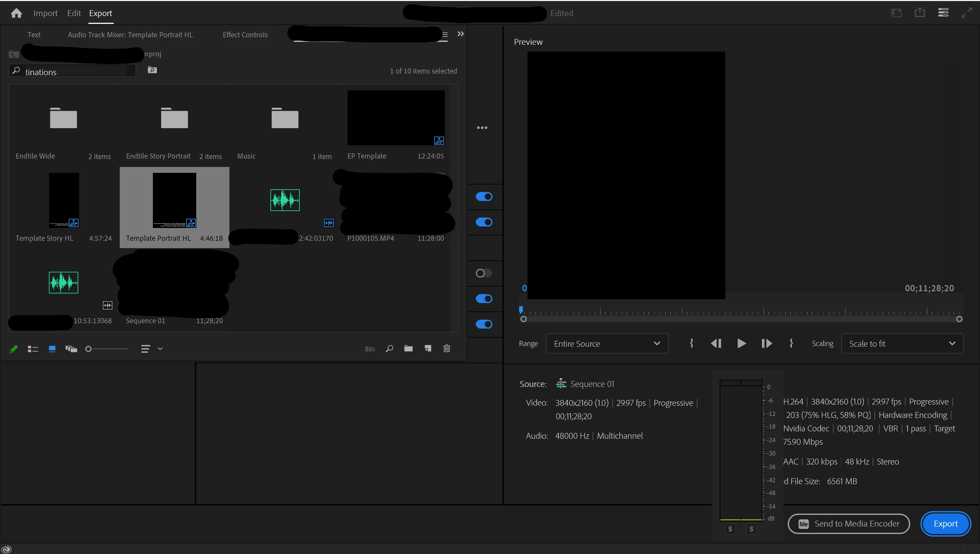Click the New Item icon
The image size is (980, 554).
[428, 348]
